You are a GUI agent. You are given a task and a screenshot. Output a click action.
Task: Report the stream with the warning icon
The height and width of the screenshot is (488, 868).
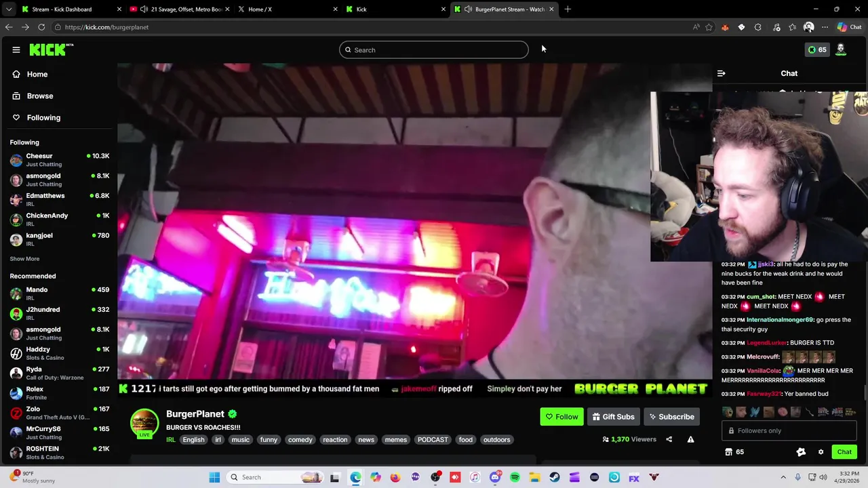coord(690,439)
